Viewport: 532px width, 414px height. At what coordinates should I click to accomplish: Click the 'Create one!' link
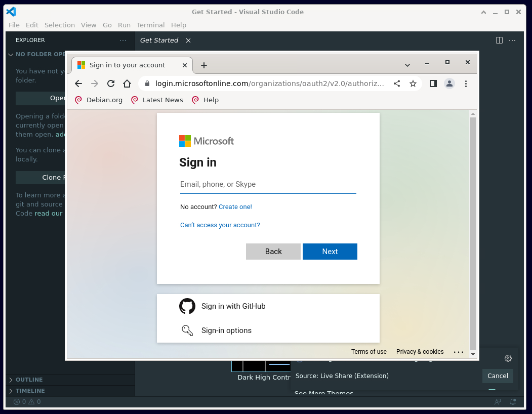(x=235, y=207)
